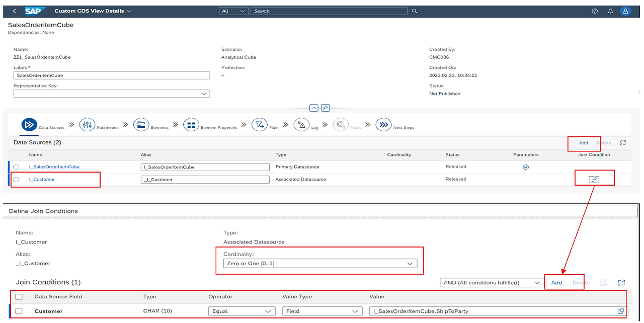Collapse the header with the up chevron

coord(314,108)
